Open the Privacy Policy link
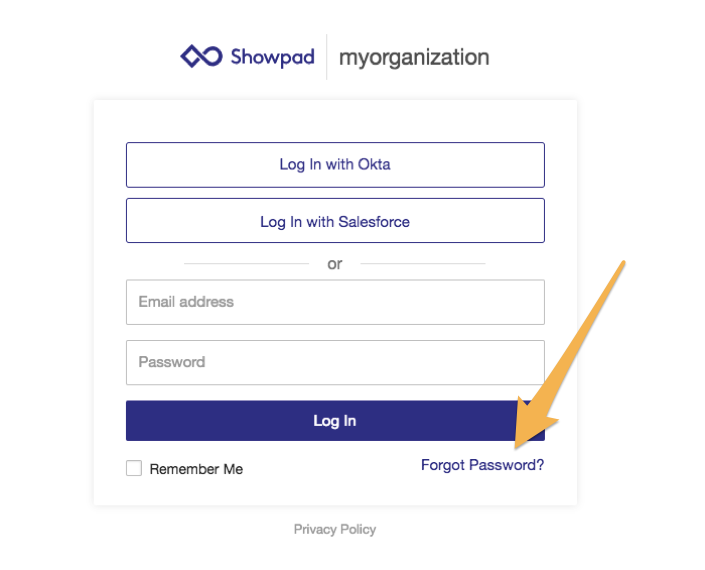Screen dimensions: 705x570 point(335,529)
